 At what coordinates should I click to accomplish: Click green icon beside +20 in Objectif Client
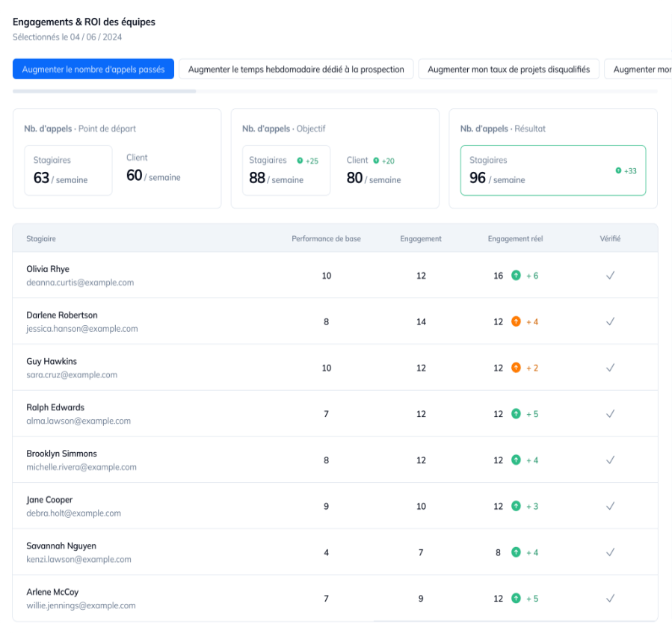pyautogui.click(x=376, y=161)
